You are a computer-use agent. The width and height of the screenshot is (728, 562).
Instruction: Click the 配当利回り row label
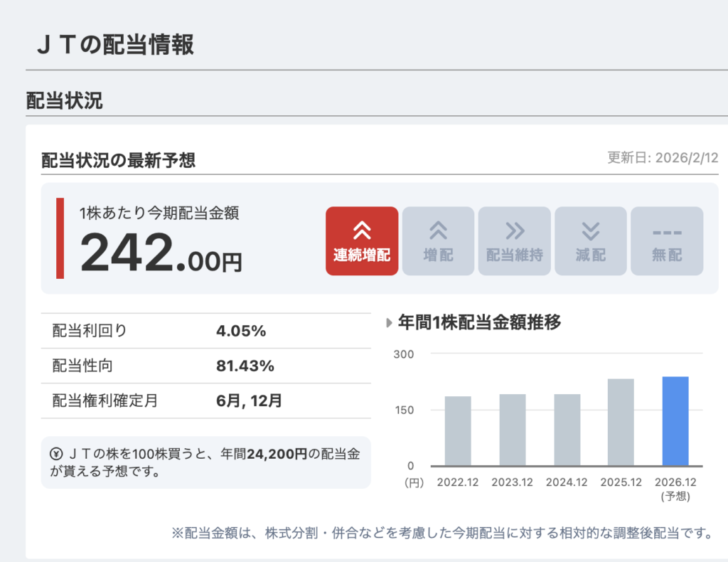[90, 331]
